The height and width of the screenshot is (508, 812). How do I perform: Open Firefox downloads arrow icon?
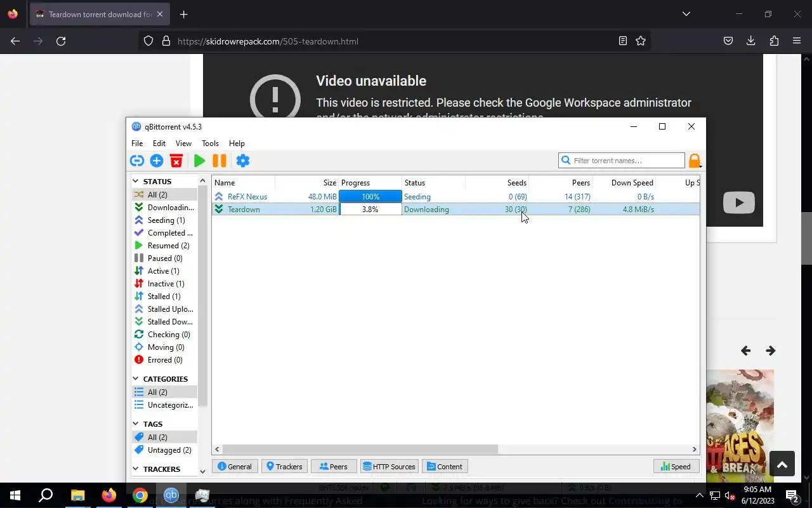750,41
